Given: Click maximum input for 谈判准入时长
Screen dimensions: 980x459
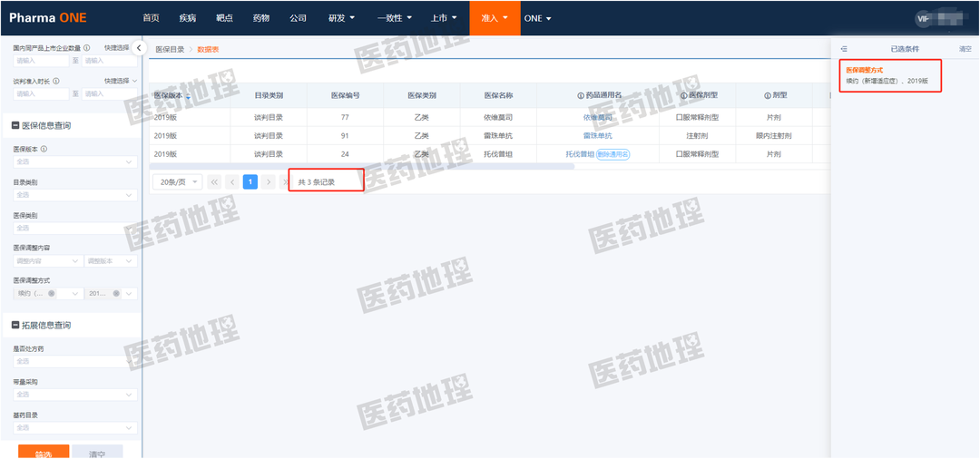Looking at the screenshot, I should [110, 93].
